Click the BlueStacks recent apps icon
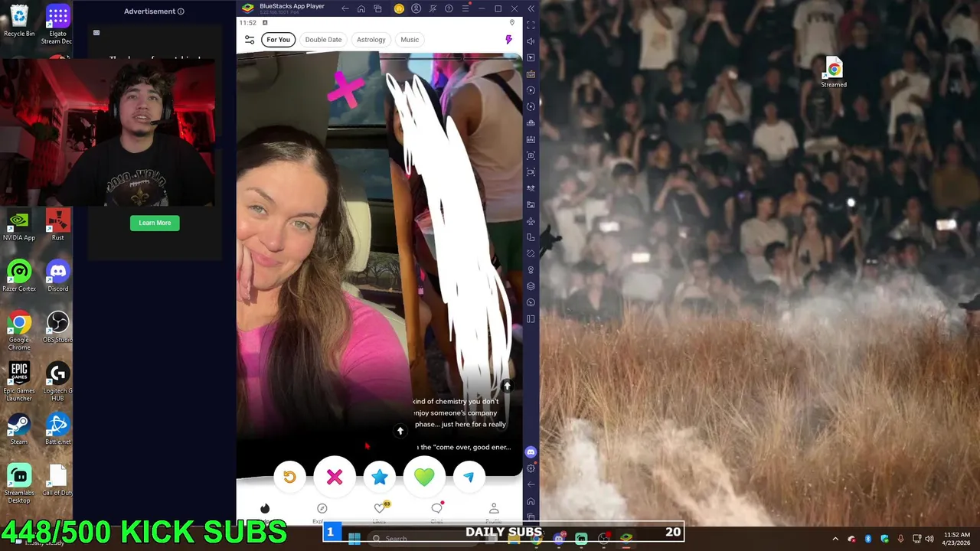980x551 pixels. 377,8
